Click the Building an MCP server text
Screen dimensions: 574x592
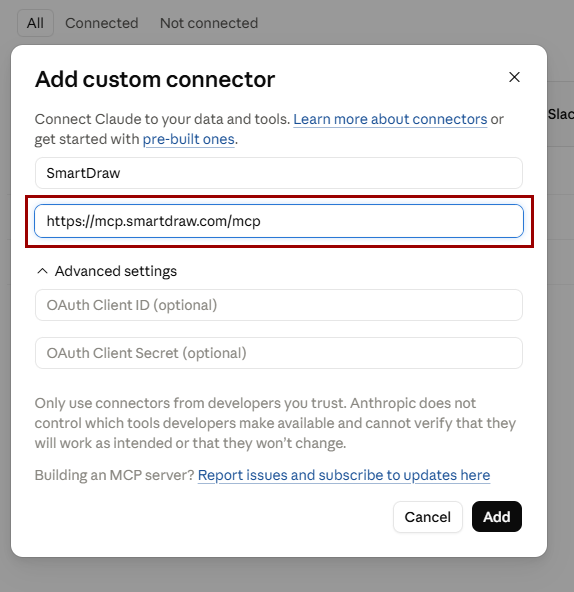114,475
